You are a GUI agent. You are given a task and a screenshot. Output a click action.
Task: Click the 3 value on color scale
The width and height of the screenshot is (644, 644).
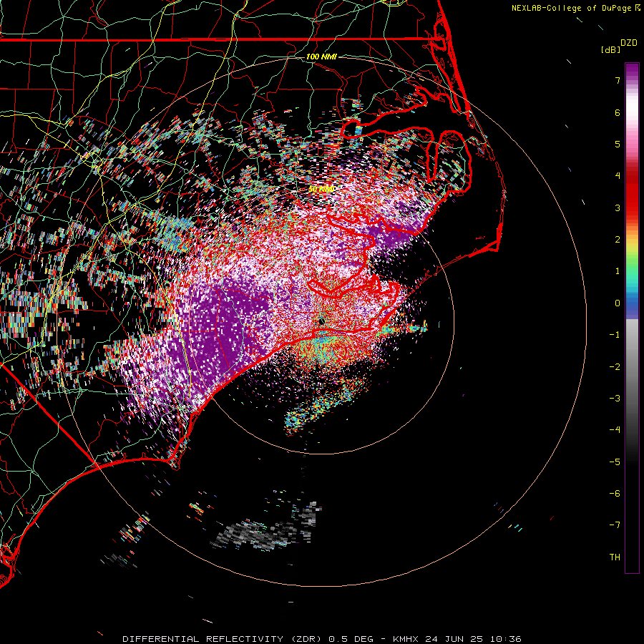click(x=618, y=208)
